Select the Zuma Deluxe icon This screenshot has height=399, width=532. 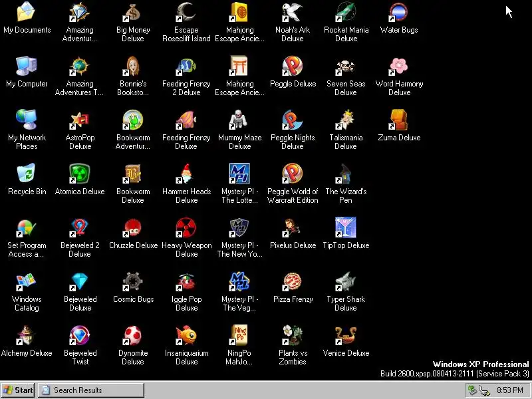click(399, 120)
